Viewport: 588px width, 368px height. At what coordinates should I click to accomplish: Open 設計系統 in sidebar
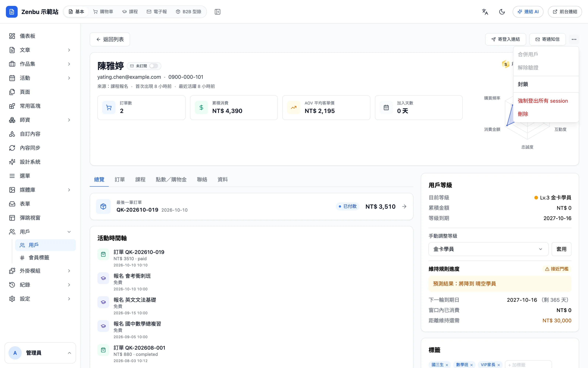(x=40, y=162)
